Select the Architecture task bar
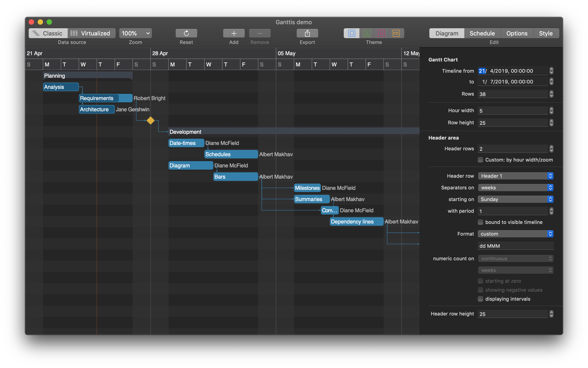 (97, 109)
